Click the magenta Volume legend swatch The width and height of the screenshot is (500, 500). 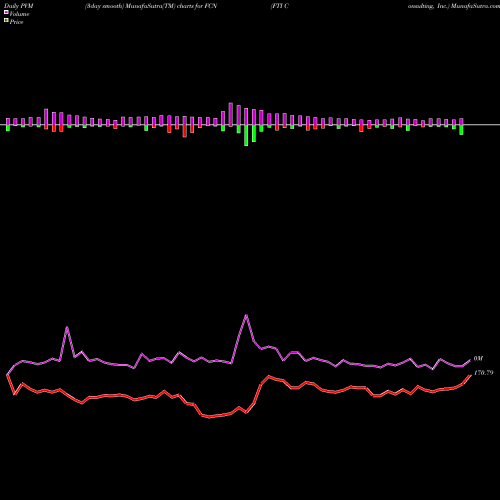click(6, 13)
